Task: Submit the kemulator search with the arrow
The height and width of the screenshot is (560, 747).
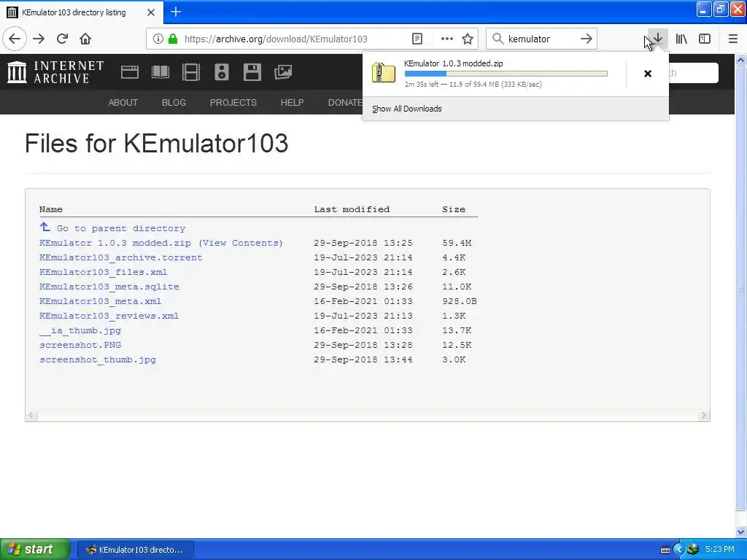Action: coord(587,39)
